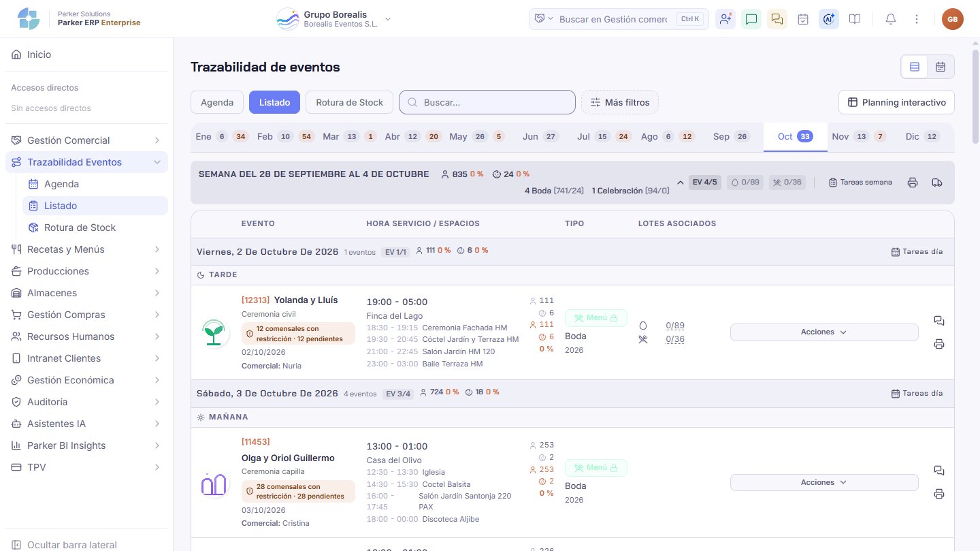Select the Listado tab button
Screen dimensions: 980x551
coord(275,102)
